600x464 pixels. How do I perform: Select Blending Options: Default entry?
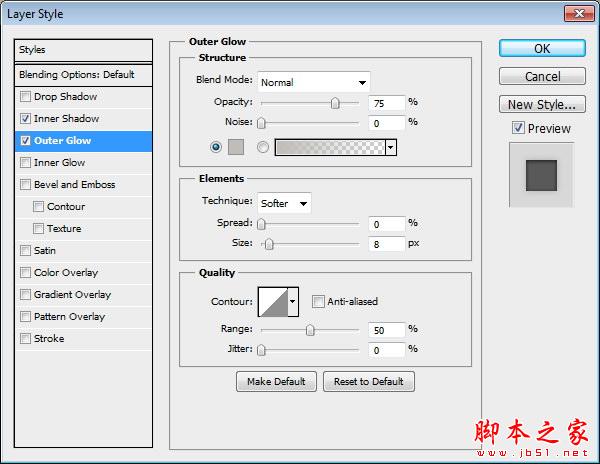point(83,75)
